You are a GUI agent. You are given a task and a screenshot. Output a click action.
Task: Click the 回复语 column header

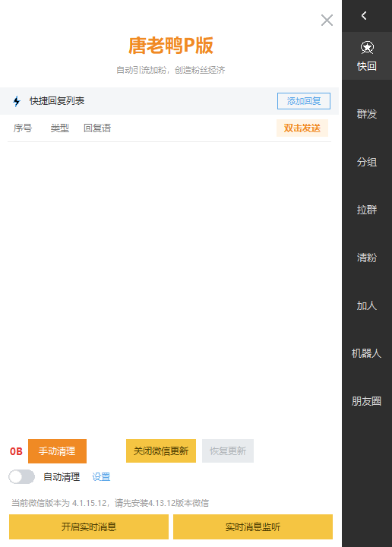(97, 128)
